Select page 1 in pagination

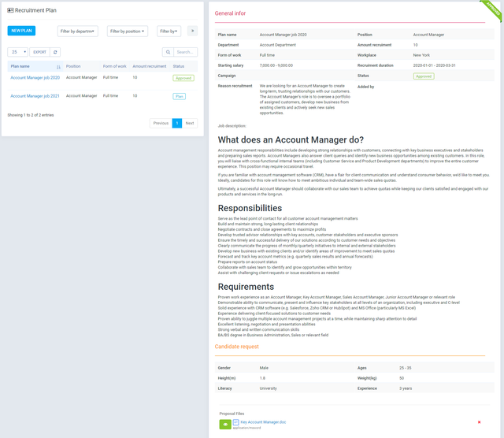tap(177, 123)
